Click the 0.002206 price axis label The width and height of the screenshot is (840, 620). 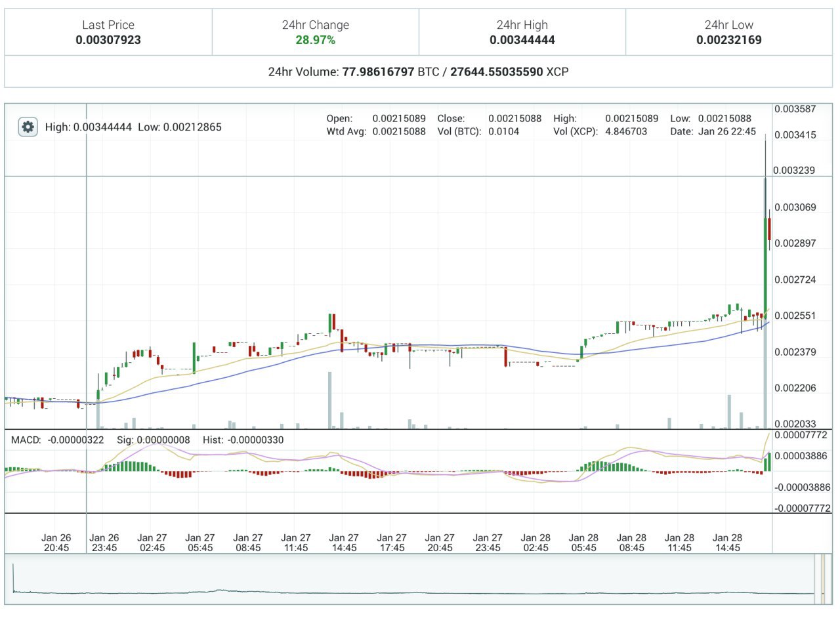coord(795,388)
